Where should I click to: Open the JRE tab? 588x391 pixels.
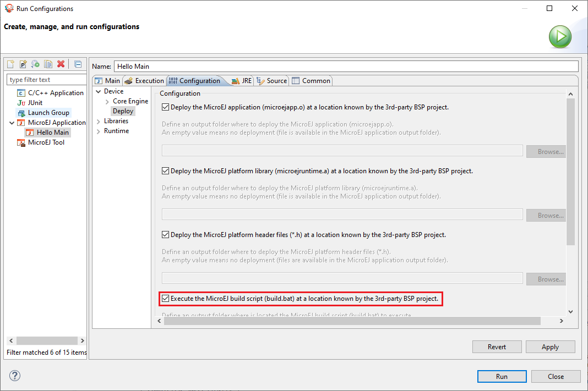tap(242, 81)
